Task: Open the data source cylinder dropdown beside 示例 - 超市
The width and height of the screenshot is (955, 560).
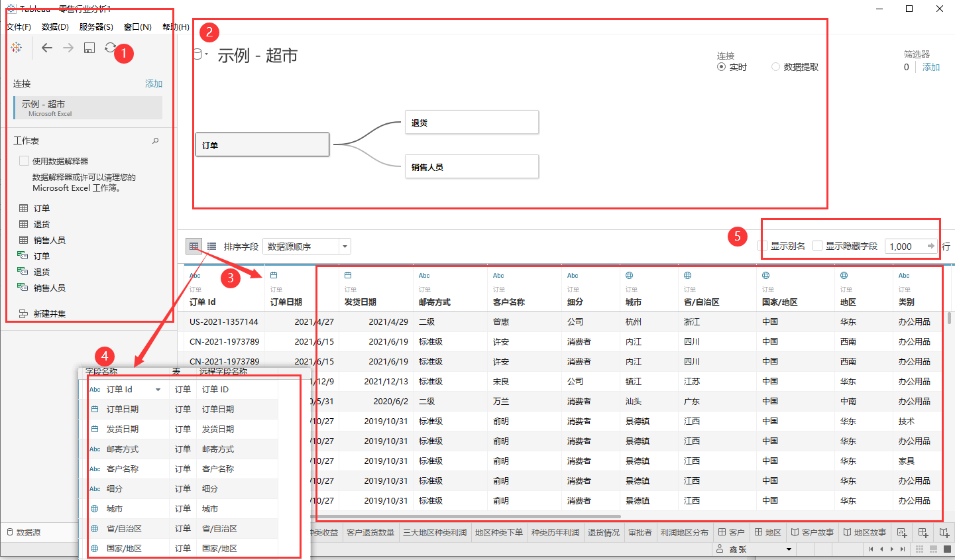Action: tap(200, 54)
